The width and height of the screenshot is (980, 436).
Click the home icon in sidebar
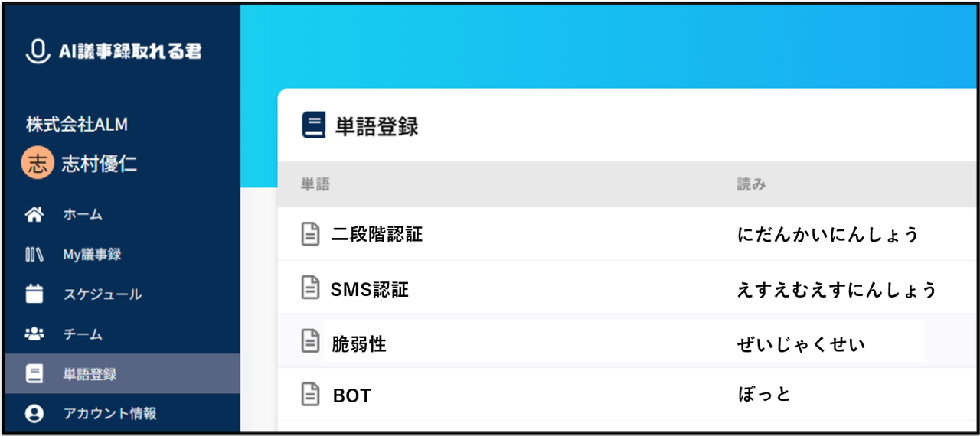coord(34,215)
